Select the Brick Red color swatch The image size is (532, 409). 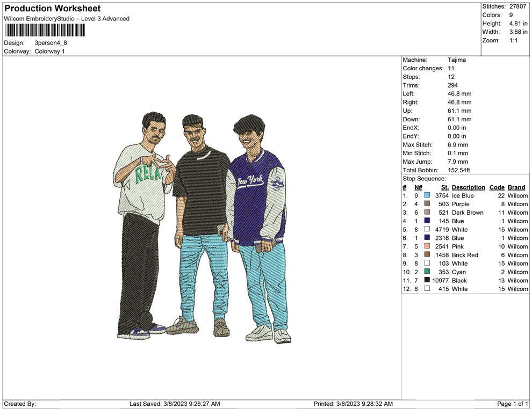tap(427, 254)
